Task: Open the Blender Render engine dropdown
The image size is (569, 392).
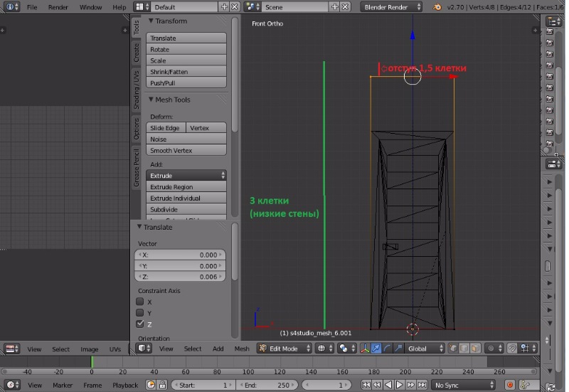Action: tap(392, 6)
